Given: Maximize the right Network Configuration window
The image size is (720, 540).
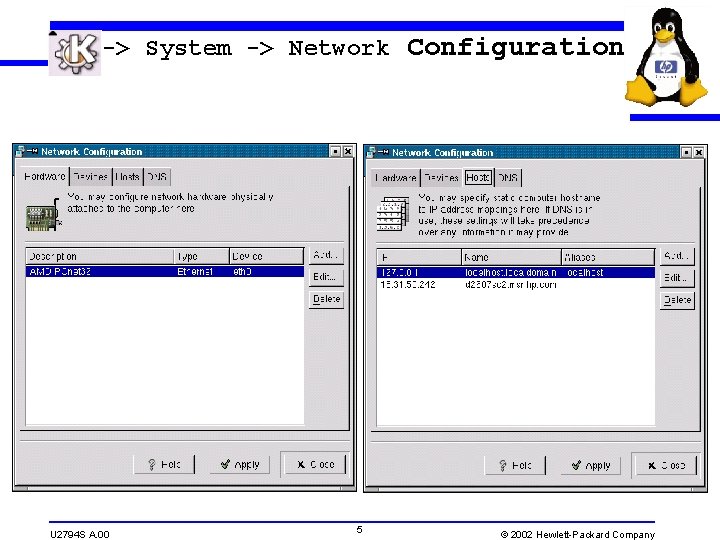Looking at the screenshot, I should 686,152.
